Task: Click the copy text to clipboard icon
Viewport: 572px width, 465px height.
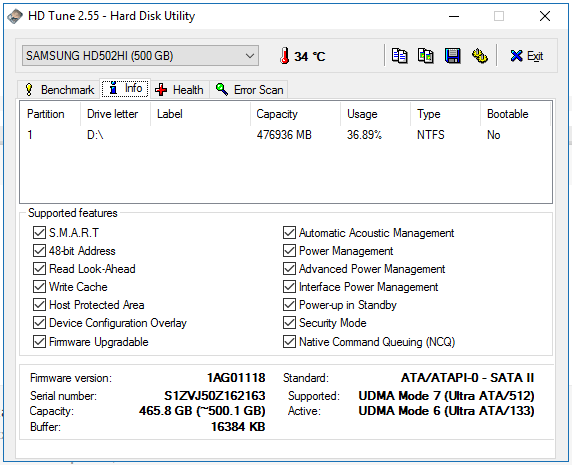Action: coord(399,56)
